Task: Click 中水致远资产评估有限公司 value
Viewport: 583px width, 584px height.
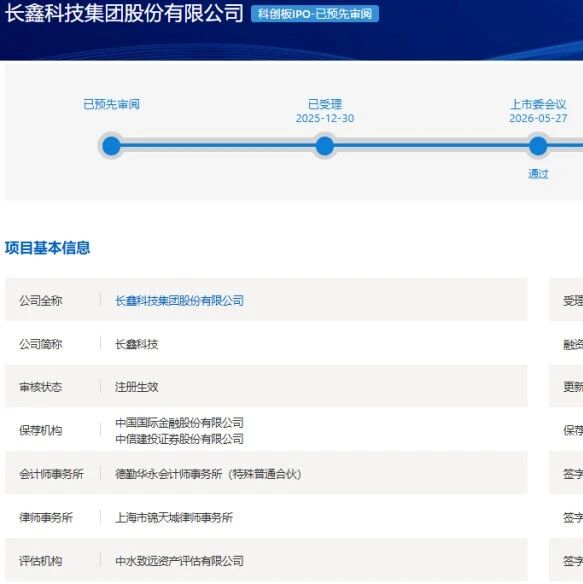Action: pyautogui.click(x=179, y=561)
